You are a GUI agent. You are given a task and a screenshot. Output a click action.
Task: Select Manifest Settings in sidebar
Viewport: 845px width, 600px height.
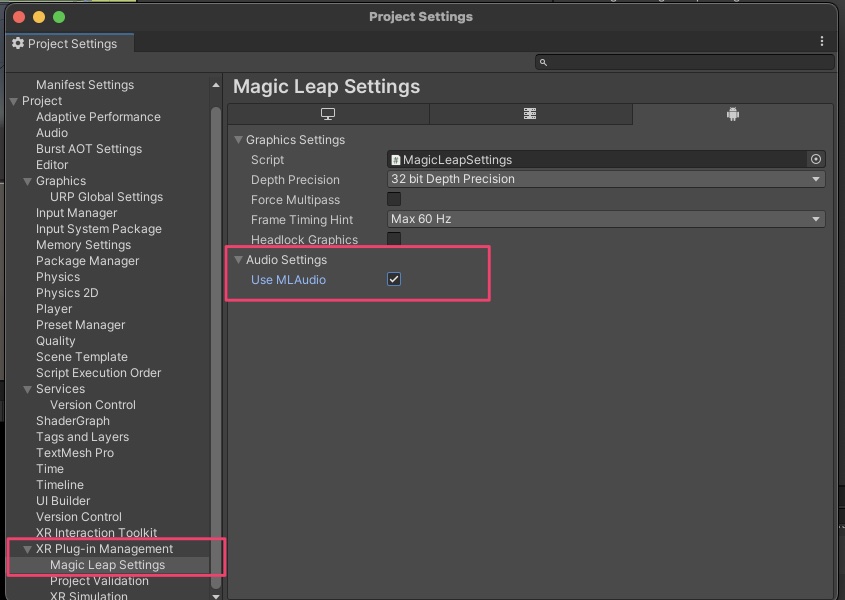[x=85, y=85]
